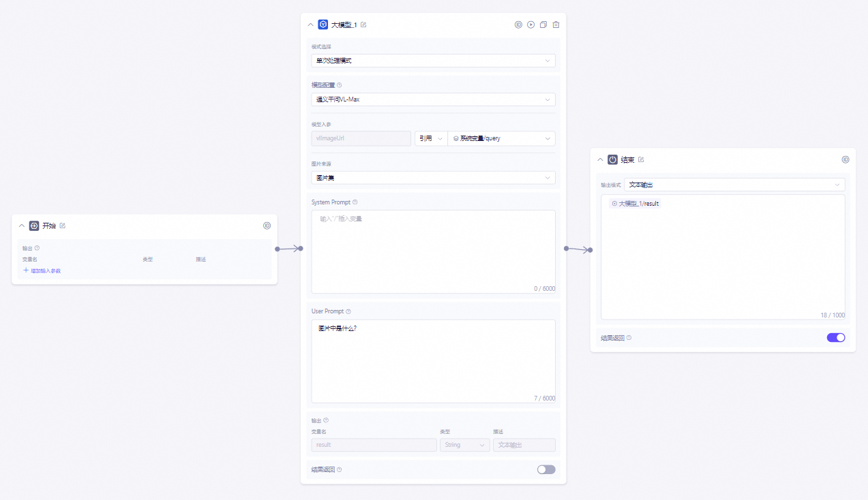This screenshot has height=500, width=868.
Task: Click the 7 / 6000 character counter
Action: click(x=544, y=399)
